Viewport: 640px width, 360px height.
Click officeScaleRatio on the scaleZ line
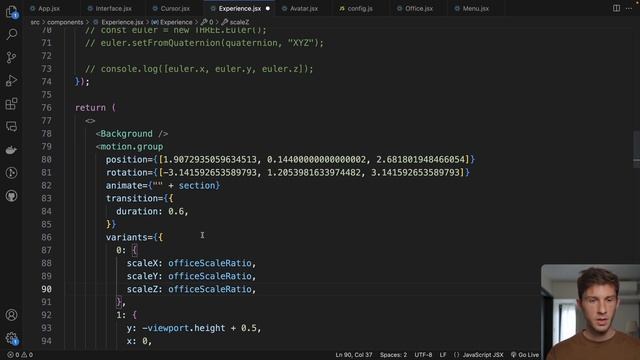[210, 289]
